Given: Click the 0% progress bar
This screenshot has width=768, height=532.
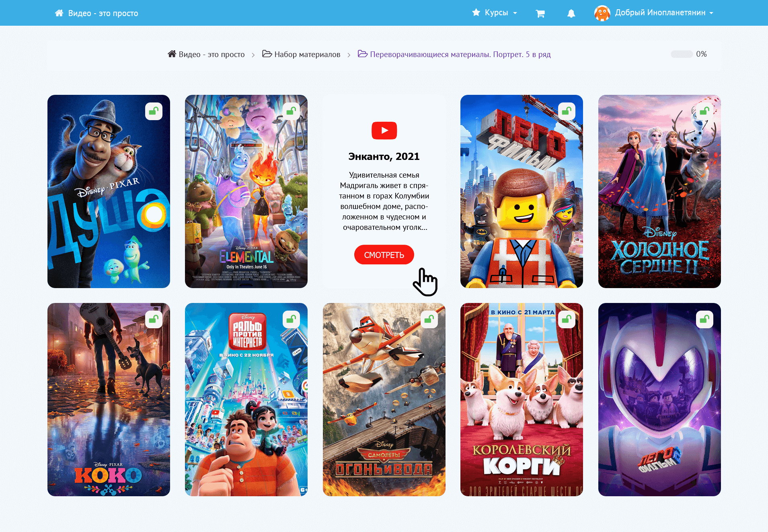Looking at the screenshot, I should (x=682, y=54).
